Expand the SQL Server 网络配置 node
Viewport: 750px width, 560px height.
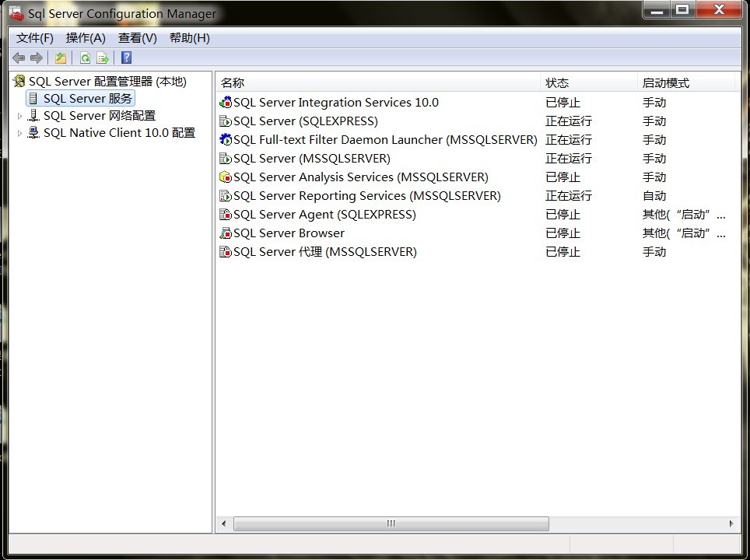[x=20, y=116]
